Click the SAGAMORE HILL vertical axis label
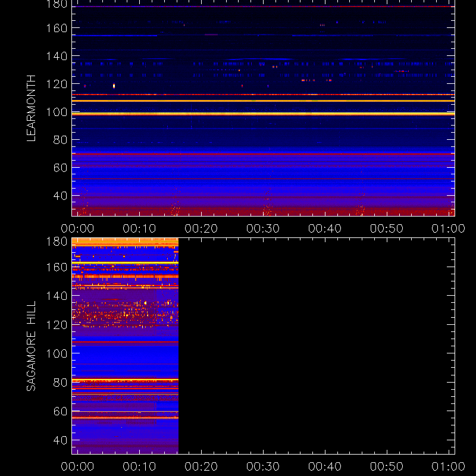Viewport: 476px width, 476px height. point(31,346)
